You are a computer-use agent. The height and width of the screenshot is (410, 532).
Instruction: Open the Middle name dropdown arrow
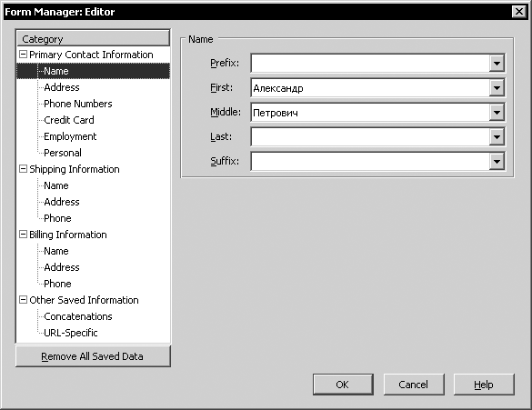[x=497, y=112]
